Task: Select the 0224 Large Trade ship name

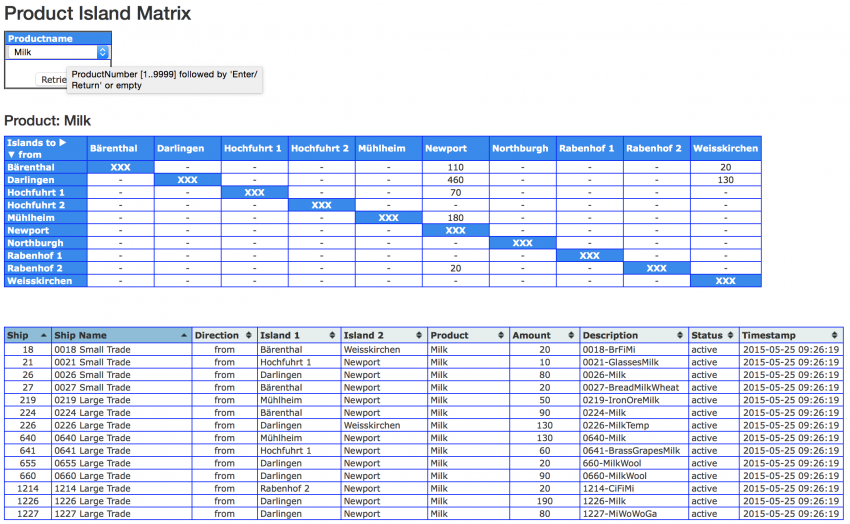Action: (93, 413)
